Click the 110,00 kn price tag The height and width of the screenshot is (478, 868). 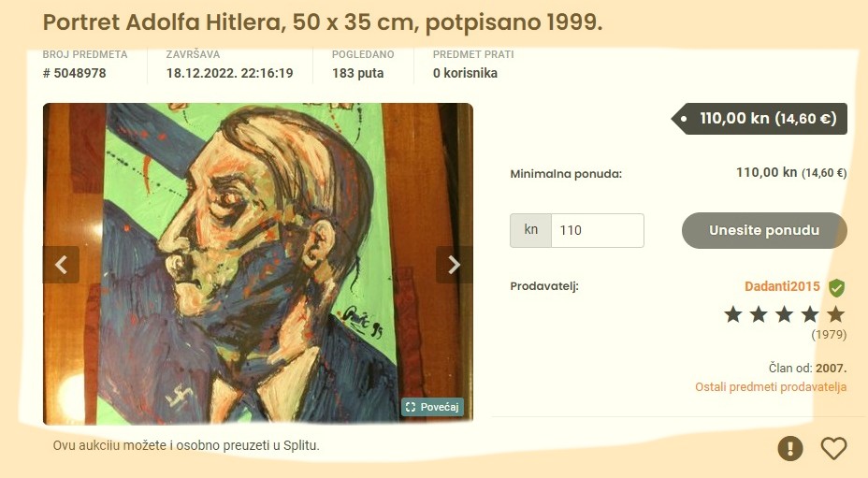click(x=759, y=119)
